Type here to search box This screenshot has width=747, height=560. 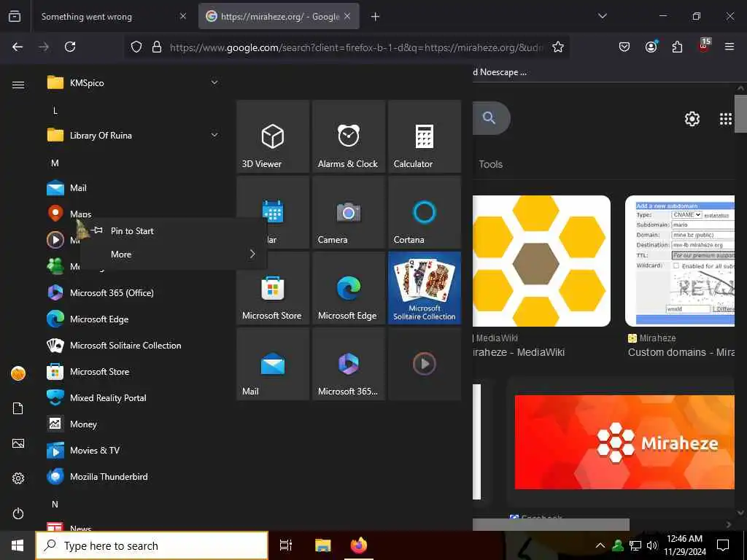(152, 545)
